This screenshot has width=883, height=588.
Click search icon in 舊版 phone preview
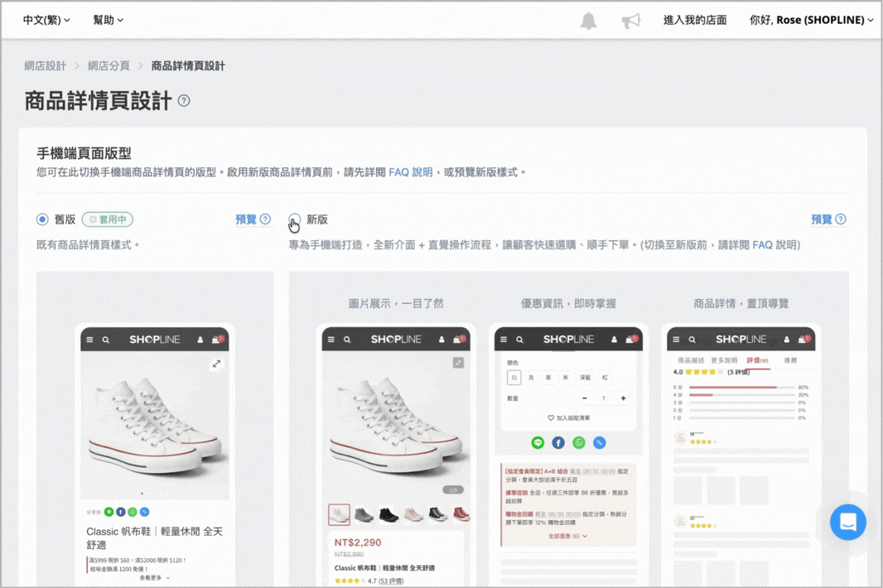point(106,340)
